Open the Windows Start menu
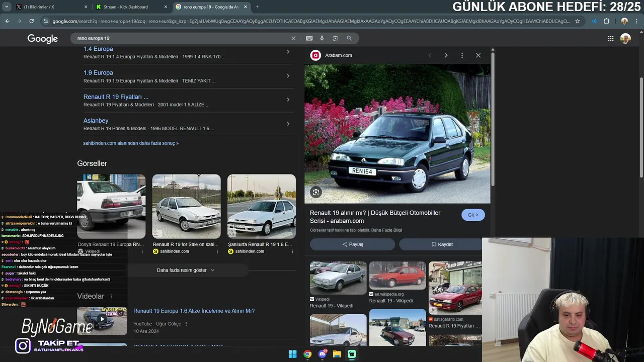The height and width of the screenshot is (362, 644). click(292, 354)
